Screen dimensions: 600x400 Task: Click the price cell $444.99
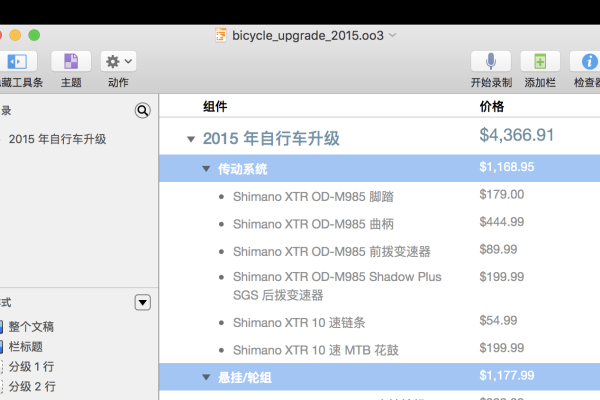(502, 222)
